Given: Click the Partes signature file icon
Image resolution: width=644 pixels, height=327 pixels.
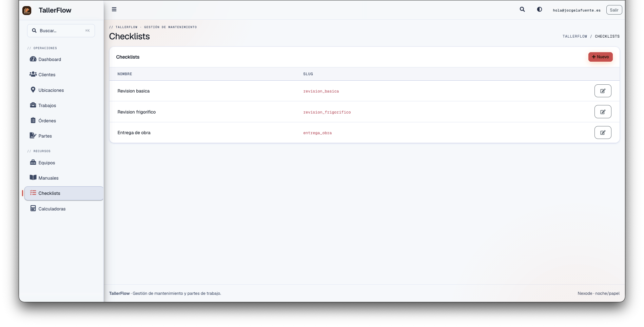Looking at the screenshot, I should [33, 136].
